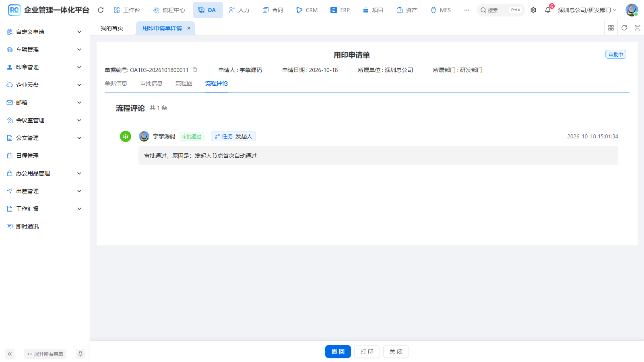Open the 人力 module
Image resolution: width=644 pixels, height=362 pixels.
239,10
